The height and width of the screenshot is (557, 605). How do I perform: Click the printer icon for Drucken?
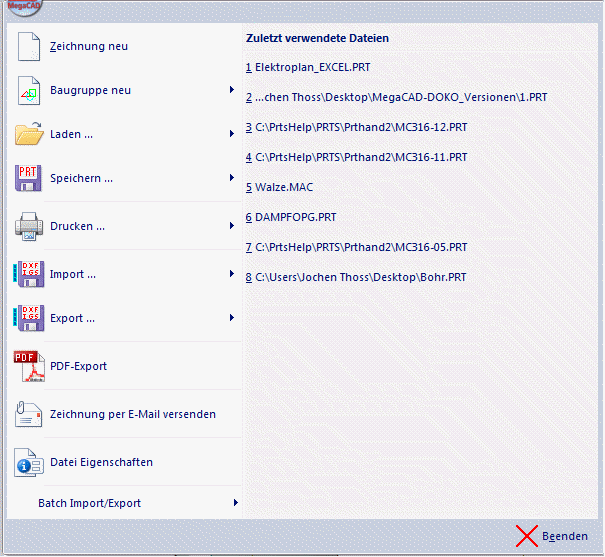coord(28,227)
